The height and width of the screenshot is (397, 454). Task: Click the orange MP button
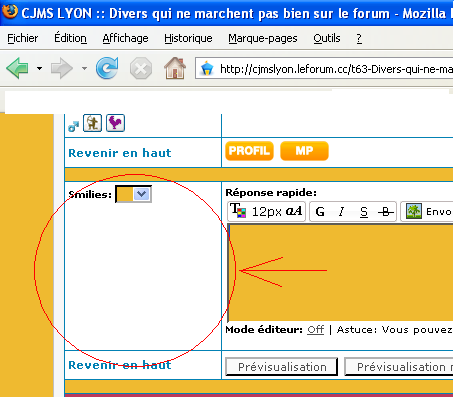304,151
